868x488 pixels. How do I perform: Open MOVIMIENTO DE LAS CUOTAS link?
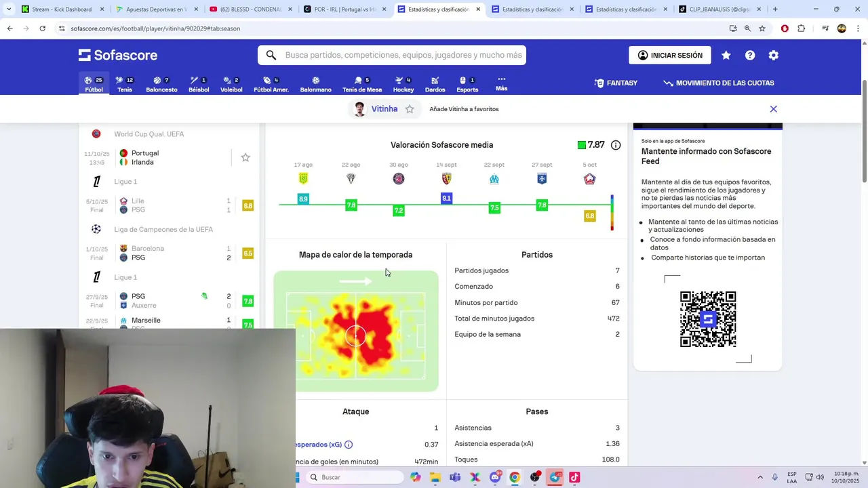click(719, 83)
